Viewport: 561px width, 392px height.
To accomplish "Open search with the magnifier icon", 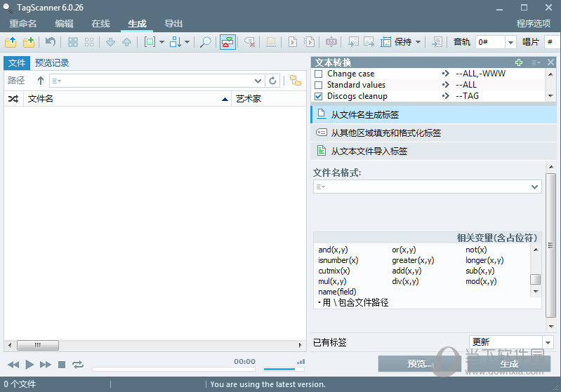I will [x=205, y=42].
